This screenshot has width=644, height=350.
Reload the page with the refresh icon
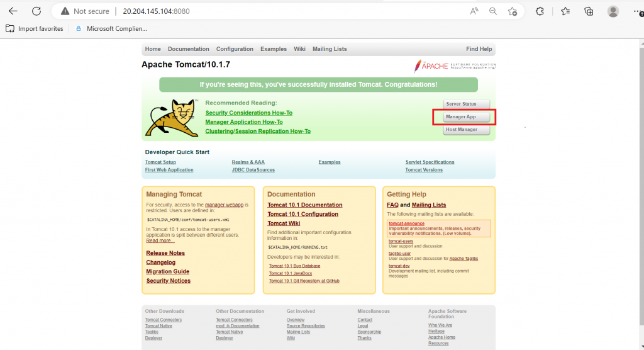tap(36, 11)
